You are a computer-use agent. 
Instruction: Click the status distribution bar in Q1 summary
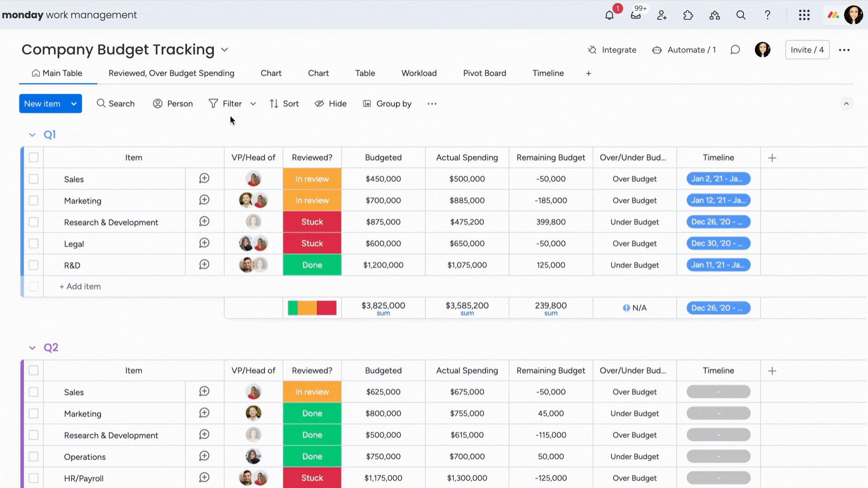311,308
